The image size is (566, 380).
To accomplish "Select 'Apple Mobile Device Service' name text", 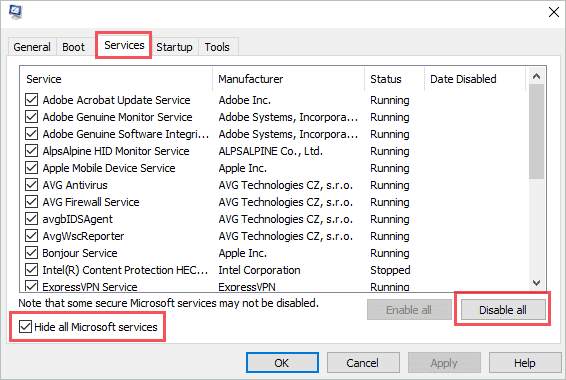I will coord(109,168).
